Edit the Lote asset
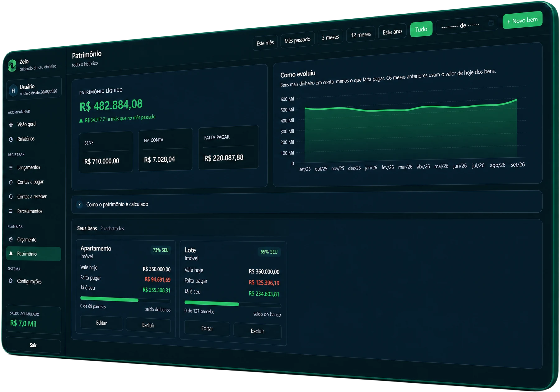 click(x=207, y=329)
